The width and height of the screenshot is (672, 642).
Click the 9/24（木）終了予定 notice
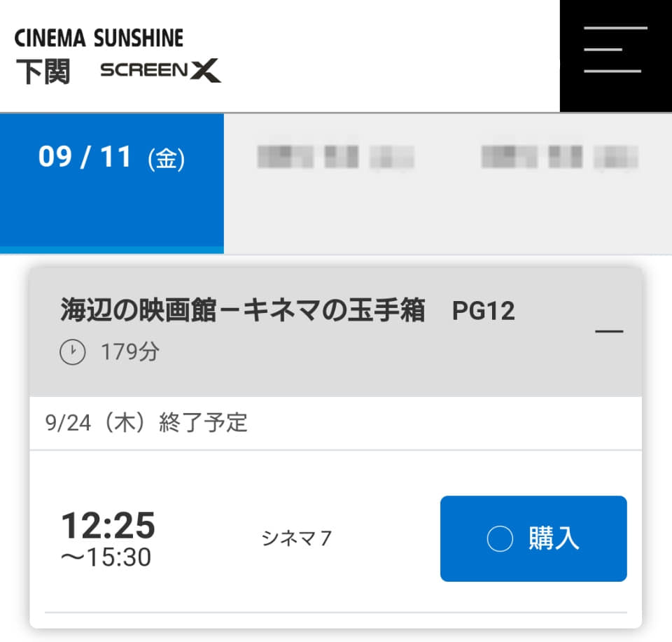point(146,423)
